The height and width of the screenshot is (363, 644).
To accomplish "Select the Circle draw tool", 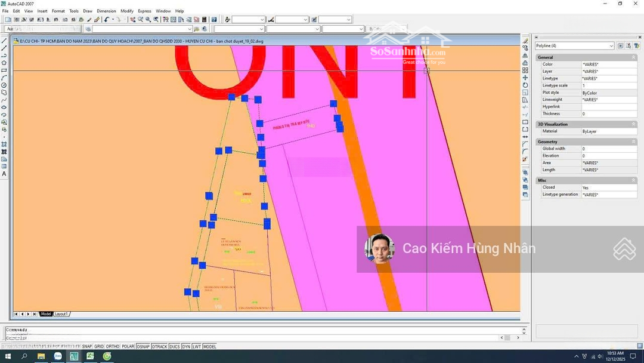I will (4, 85).
